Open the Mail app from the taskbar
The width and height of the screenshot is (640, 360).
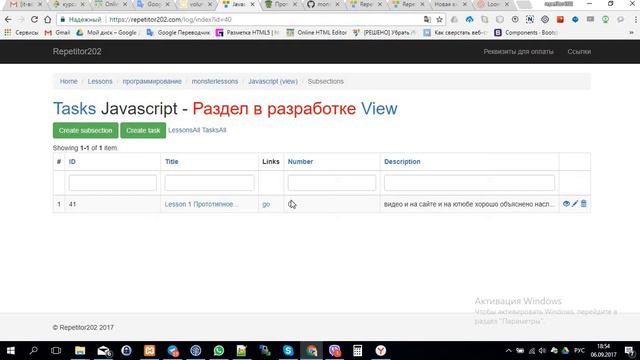(104, 351)
